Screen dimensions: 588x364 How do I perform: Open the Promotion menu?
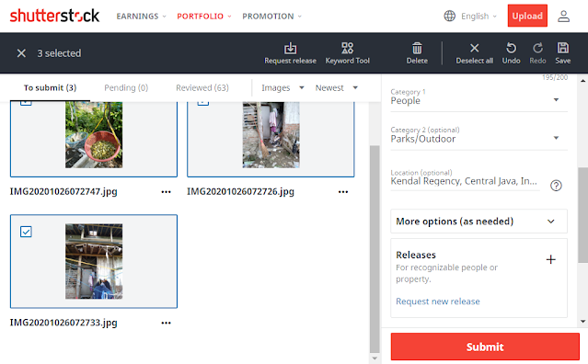(x=271, y=17)
